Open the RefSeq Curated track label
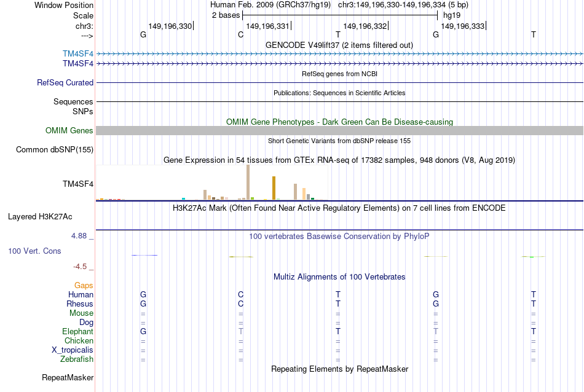This screenshot has height=392, width=584. 65,83
